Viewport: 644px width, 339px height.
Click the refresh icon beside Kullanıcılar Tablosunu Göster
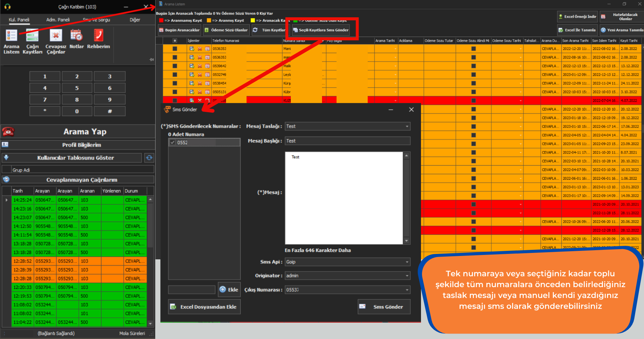click(x=149, y=158)
